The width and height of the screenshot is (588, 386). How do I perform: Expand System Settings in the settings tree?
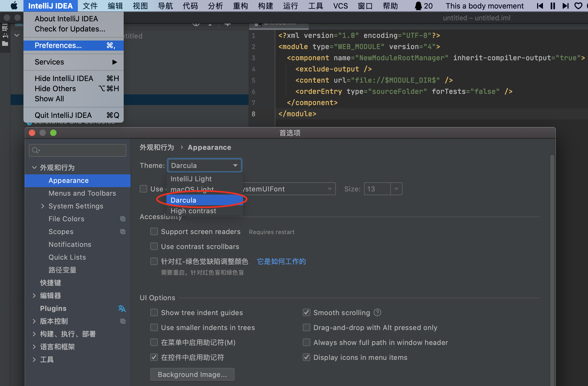coord(43,206)
